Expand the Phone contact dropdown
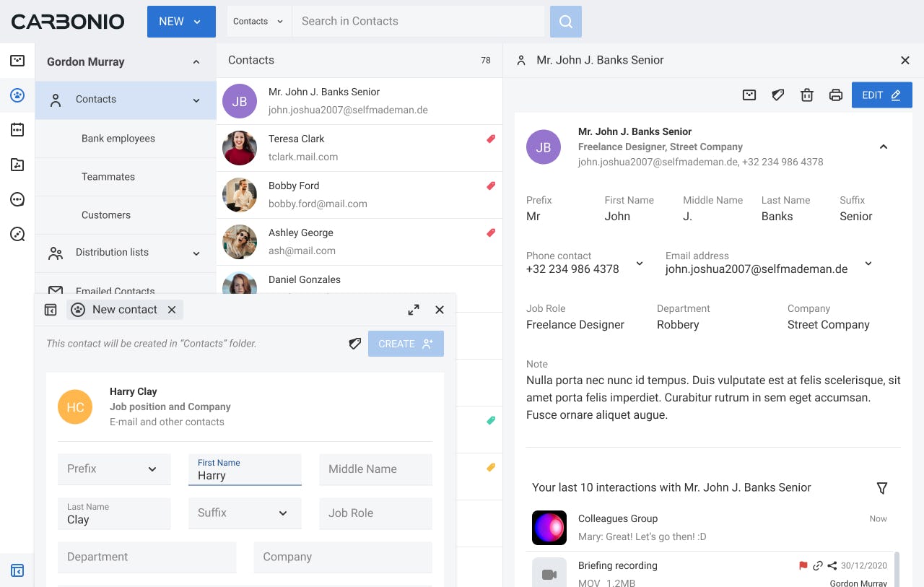The height and width of the screenshot is (587, 924). 639,264
